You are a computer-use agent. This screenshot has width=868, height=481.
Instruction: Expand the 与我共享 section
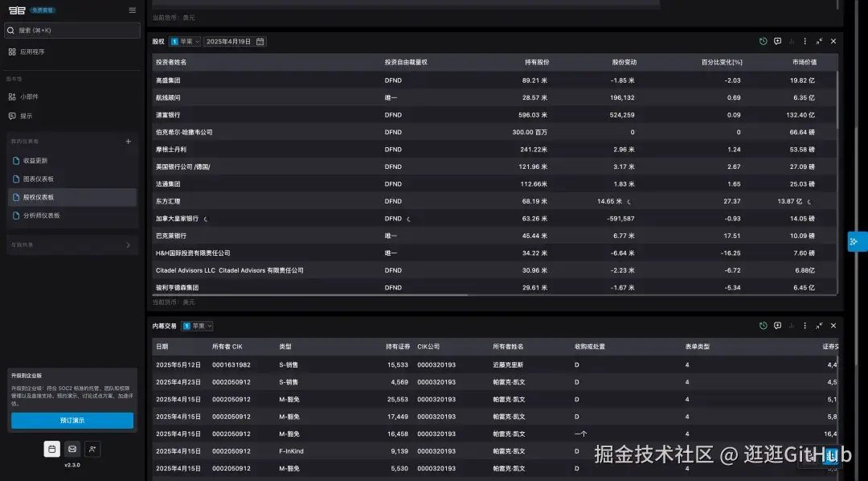tap(72, 245)
